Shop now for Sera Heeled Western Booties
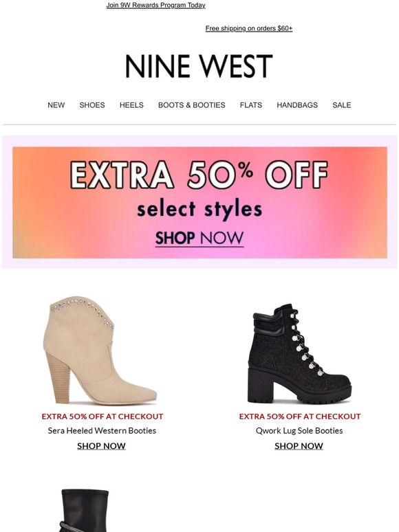Image resolution: width=399 pixels, height=532 pixels. [101, 446]
